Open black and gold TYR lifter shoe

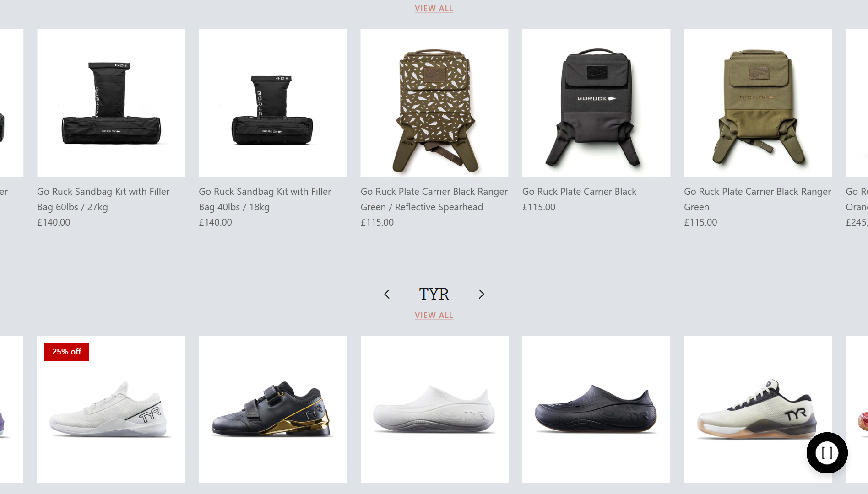click(x=273, y=409)
